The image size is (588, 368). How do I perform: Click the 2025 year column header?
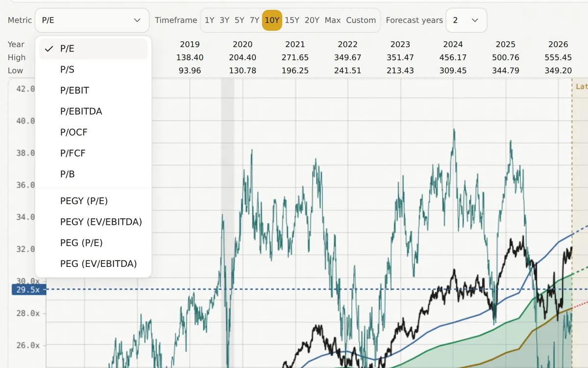point(506,44)
